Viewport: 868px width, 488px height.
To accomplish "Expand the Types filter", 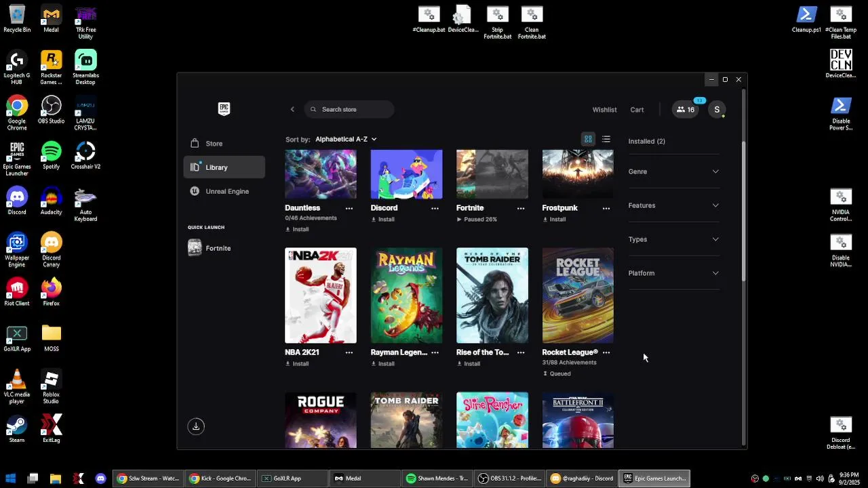I will tap(673, 239).
